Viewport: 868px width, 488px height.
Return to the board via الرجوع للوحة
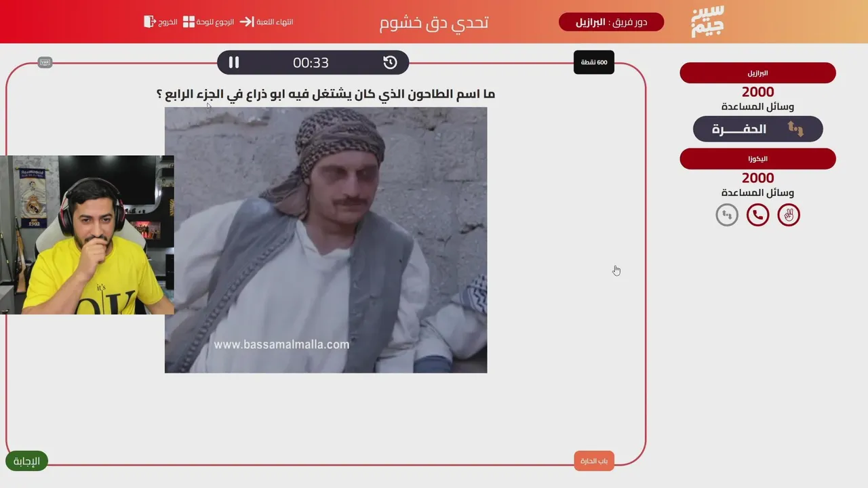(208, 22)
